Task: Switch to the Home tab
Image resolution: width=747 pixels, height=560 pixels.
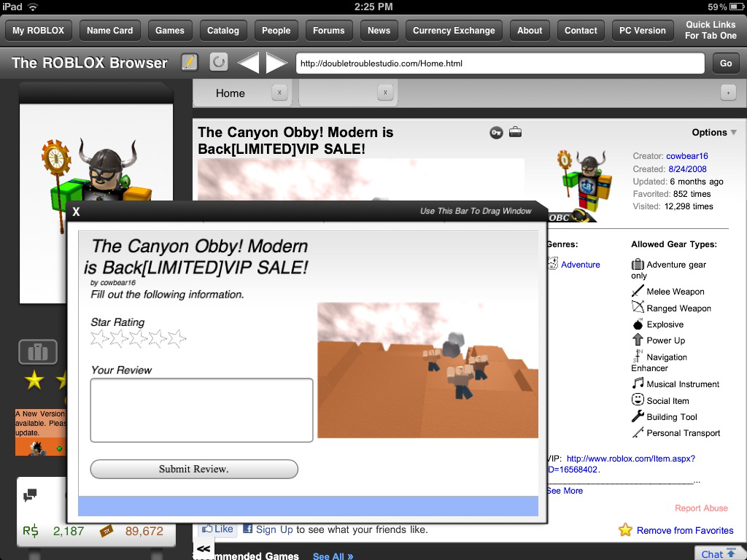Action: tap(231, 93)
